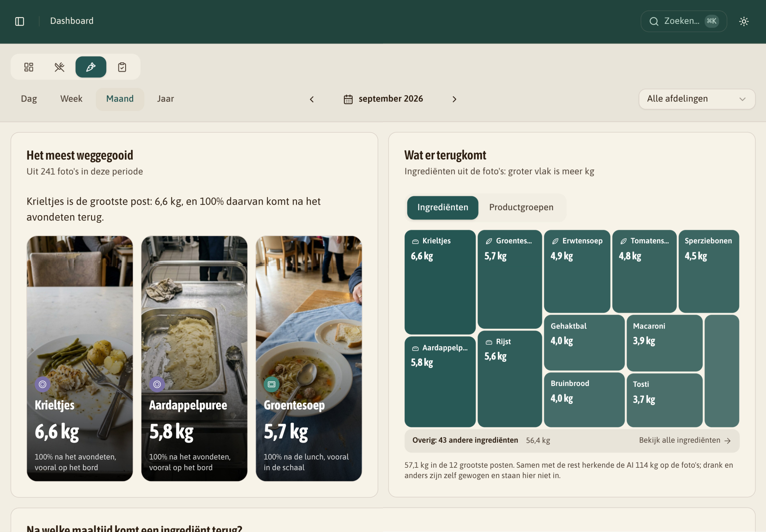This screenshot has height=532, width=766.
Task: Click Bekijk alle ingrediënten link
Action: (685, 440)
